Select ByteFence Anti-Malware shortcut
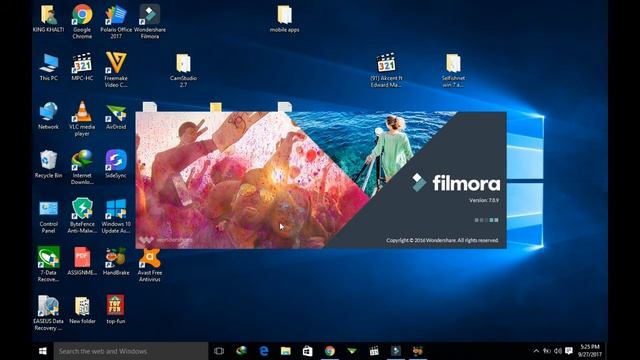This screenshot has width=640, height=360. coord(82,216)
